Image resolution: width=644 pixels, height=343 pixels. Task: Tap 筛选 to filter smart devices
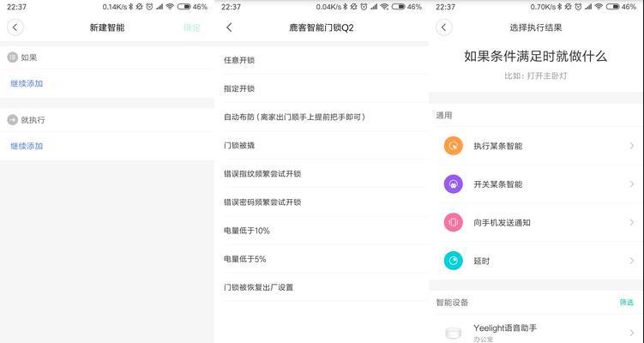626,303
